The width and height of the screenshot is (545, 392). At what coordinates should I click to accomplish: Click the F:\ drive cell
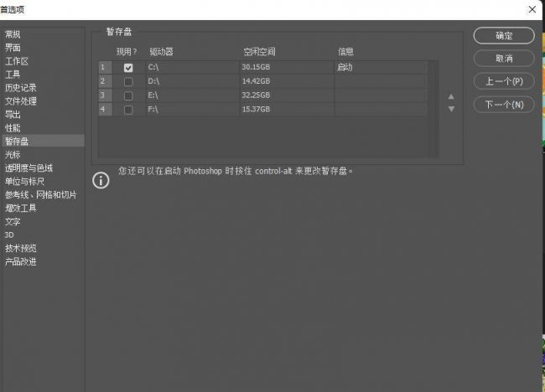(x=193, y=109)
